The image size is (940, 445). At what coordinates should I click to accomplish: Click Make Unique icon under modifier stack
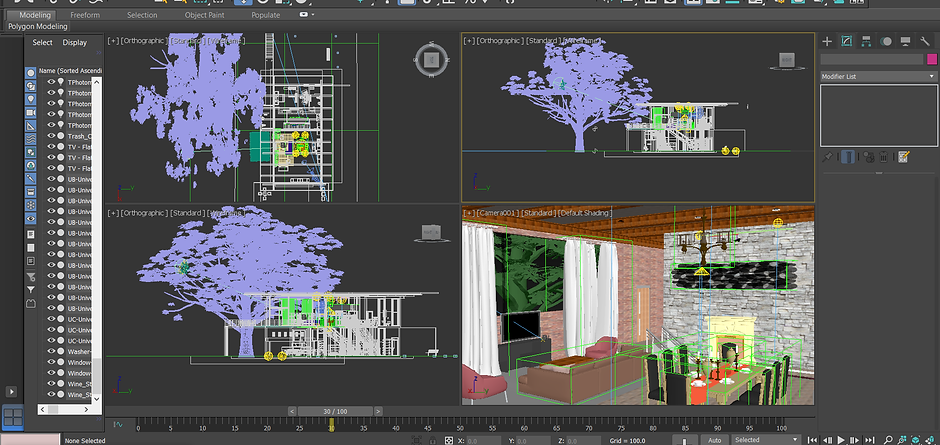(867, 157)
